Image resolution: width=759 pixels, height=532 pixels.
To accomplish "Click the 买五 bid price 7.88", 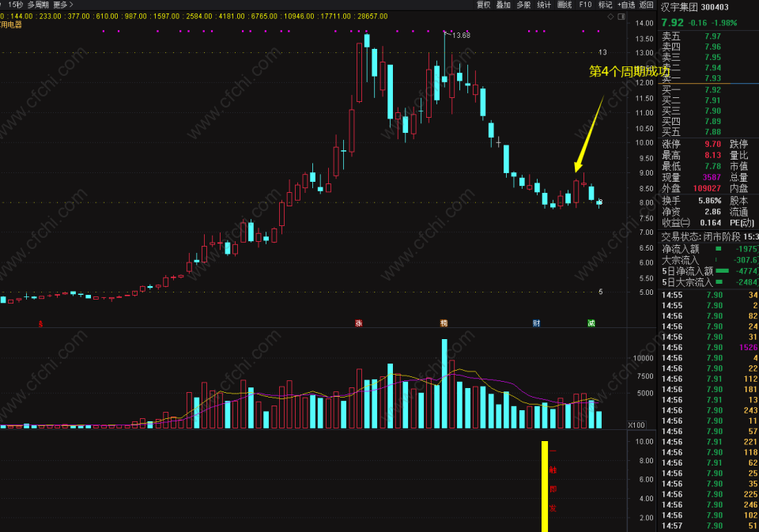I will point(712,132).
